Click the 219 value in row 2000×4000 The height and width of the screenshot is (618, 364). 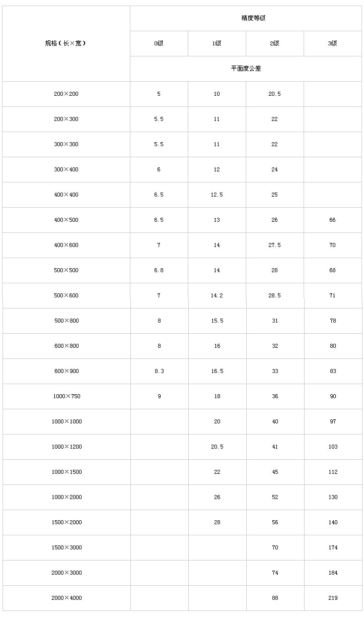click(x=333, y=598)
